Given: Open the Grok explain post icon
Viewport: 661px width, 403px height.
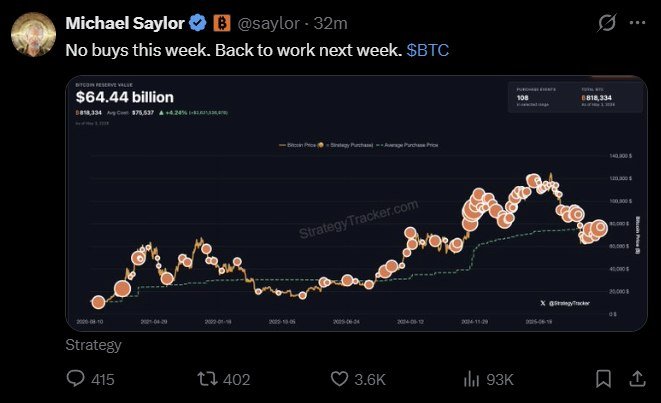Looking at the screenshot, I should 607,23.
